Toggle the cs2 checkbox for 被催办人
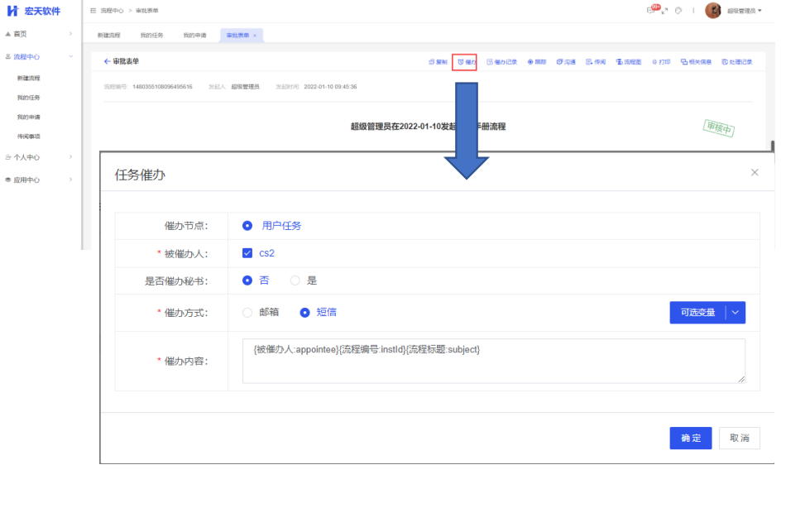Screen dimensions: 786x532 [x=247, y=253]
